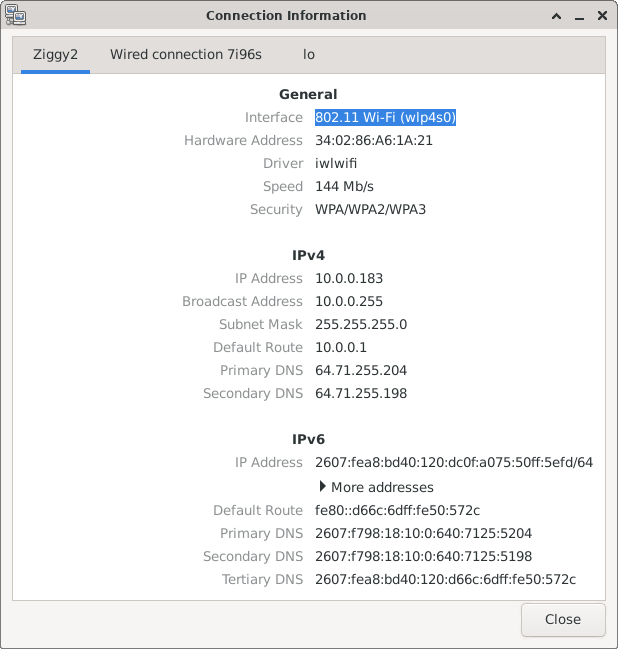The image size is (618, 649).
Task: Click subnet mask 255.255.255.0
Action: click(x=361, y=324)
